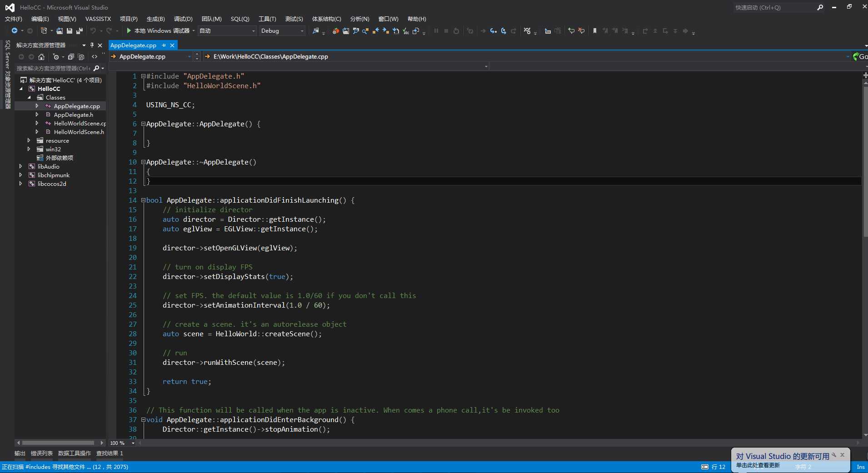Click Solution Explorer Collapse All icon
Image resolution: width=868 pixels, height=473 pixels.
(x=71, y=57)
